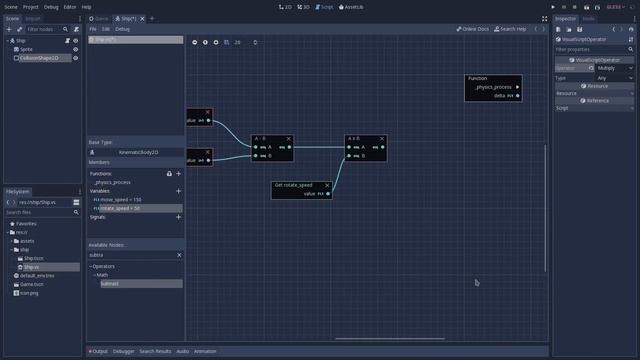Collapse the Operators category
Viewport: 640px width, 360px height.
pos(91,267)
